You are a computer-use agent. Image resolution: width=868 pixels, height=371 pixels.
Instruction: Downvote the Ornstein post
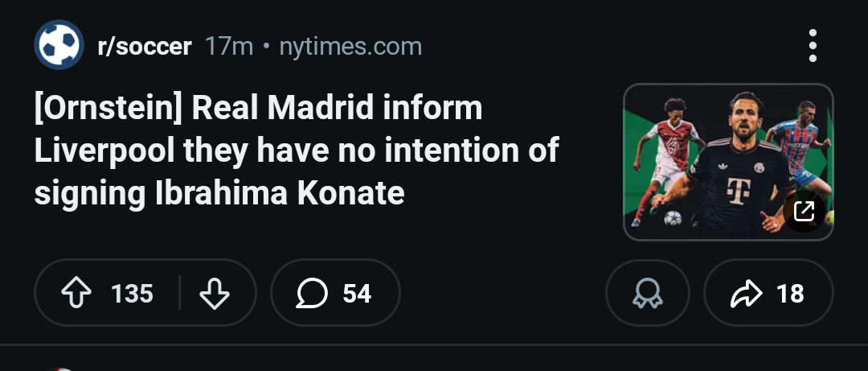(214, 294)
